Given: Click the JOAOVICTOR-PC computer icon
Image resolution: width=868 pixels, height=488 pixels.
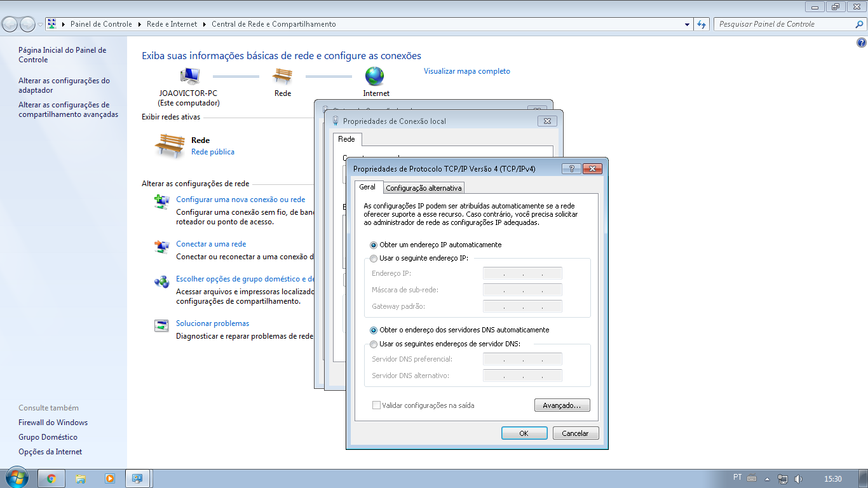Looking at the screenshot, I should (189, 76).
